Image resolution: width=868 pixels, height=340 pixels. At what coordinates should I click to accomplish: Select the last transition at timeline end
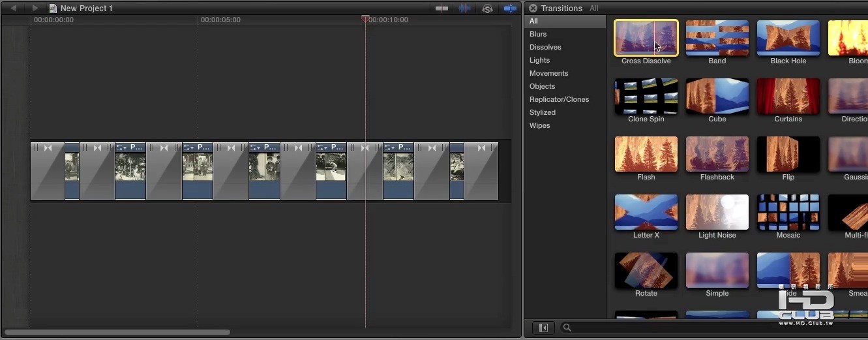[x=481, y=171]
